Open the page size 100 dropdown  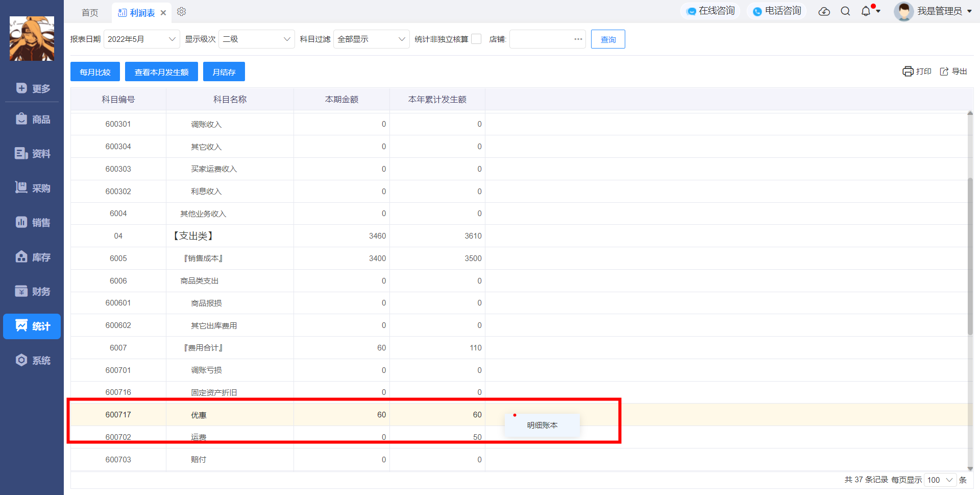940,480
